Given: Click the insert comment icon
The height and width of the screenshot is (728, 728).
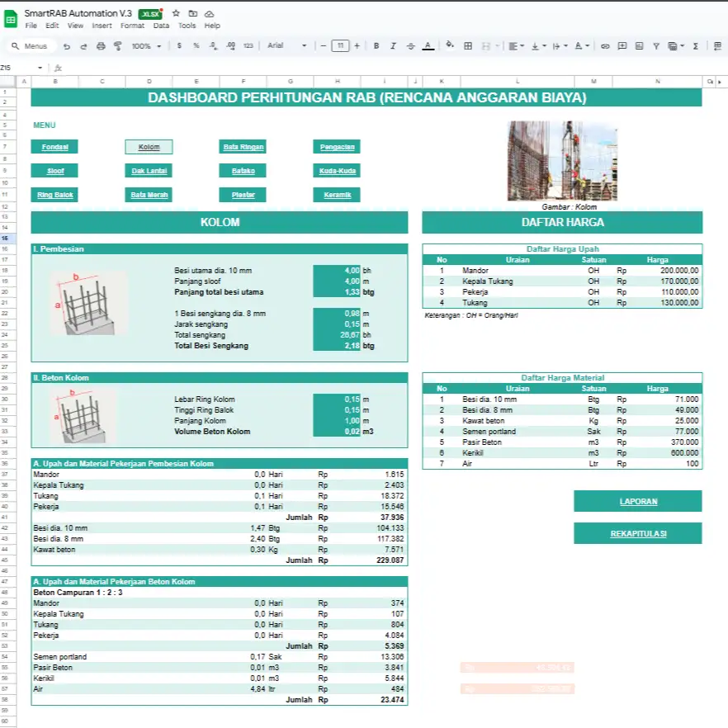Looking at the screenshot, I should point(622,46).
